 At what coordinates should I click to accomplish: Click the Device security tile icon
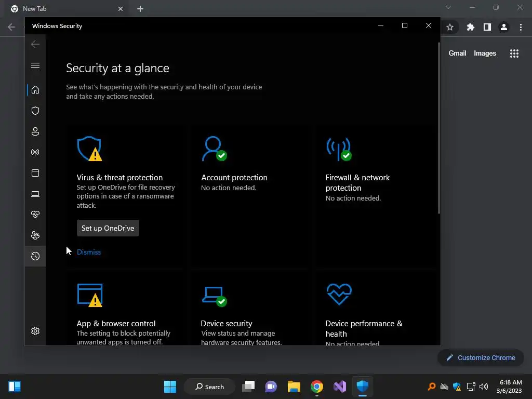(215, 297)
